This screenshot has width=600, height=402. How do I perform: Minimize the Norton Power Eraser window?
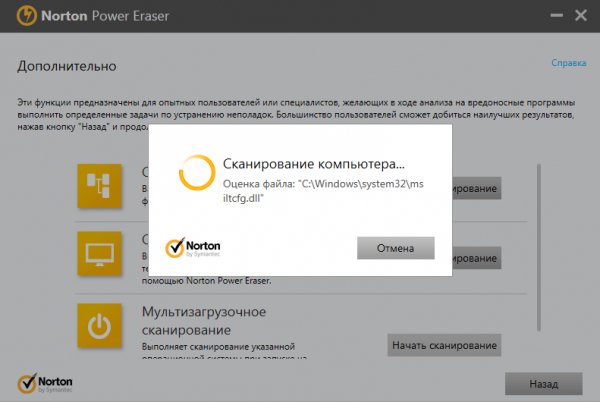click(x=556, y=15)
